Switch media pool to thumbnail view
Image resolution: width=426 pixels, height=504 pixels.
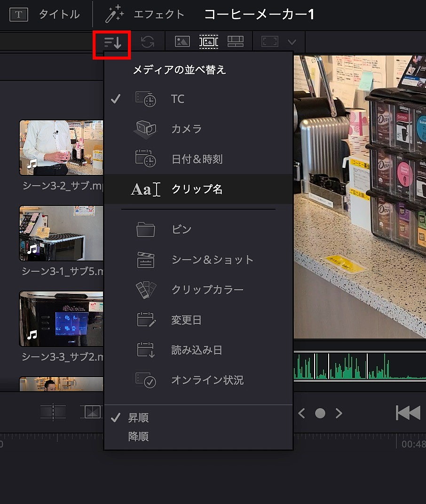(182, 41)
